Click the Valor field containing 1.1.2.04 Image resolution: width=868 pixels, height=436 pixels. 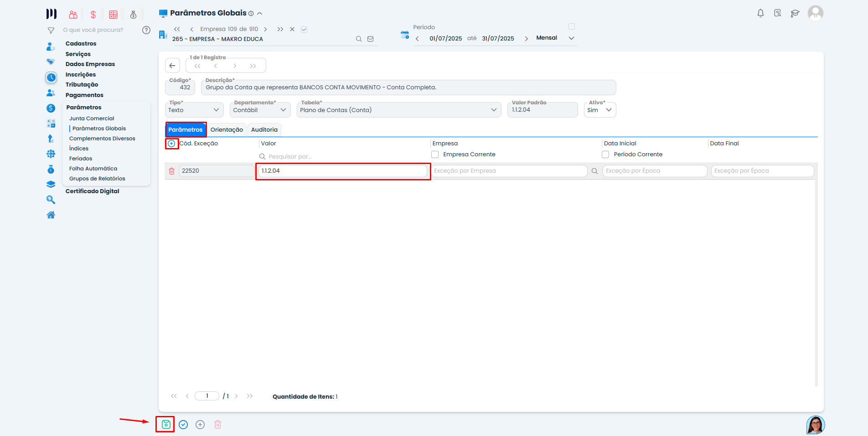point(342,171)
